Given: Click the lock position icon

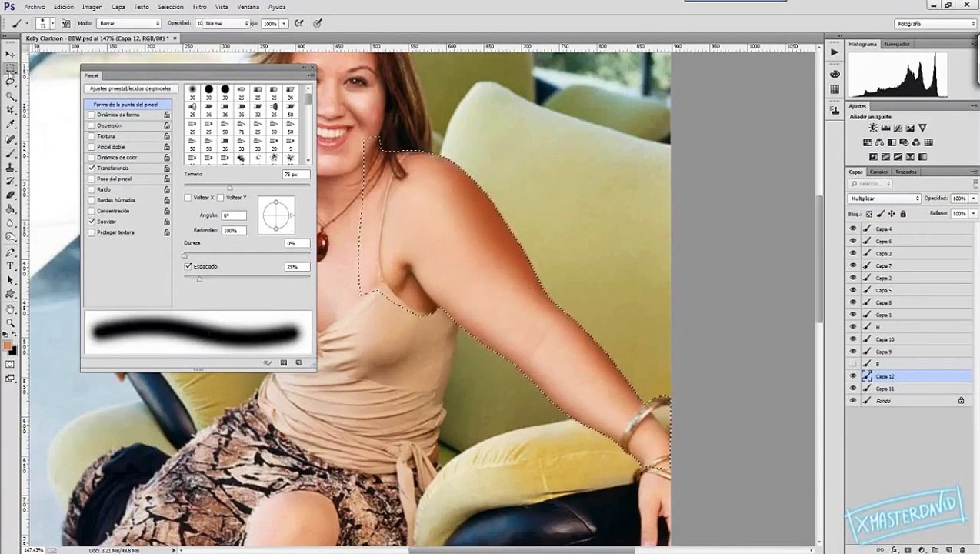Looking at the screenshot, I should click(x=892, y=214).
